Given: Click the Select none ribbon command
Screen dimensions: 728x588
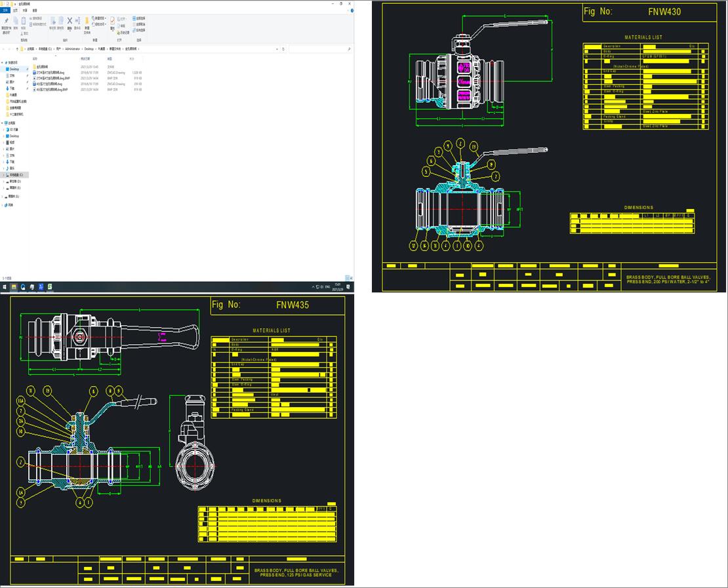Looking at the screenshot, I should [x=139, y=24].
